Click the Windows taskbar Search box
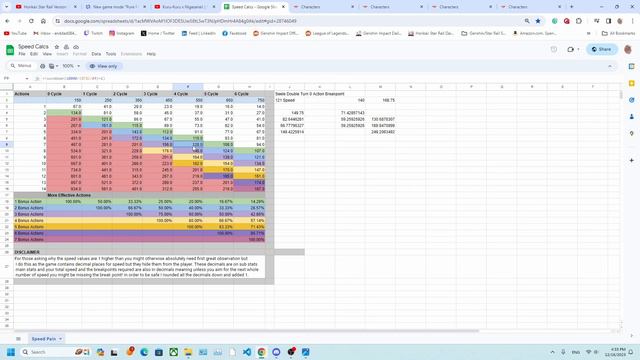Screen dimensions: 640x360 coord(55,352)
